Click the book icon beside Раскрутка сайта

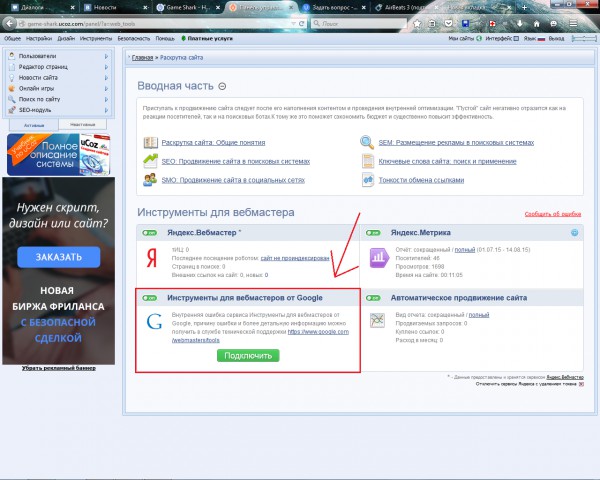coord(150,142)
